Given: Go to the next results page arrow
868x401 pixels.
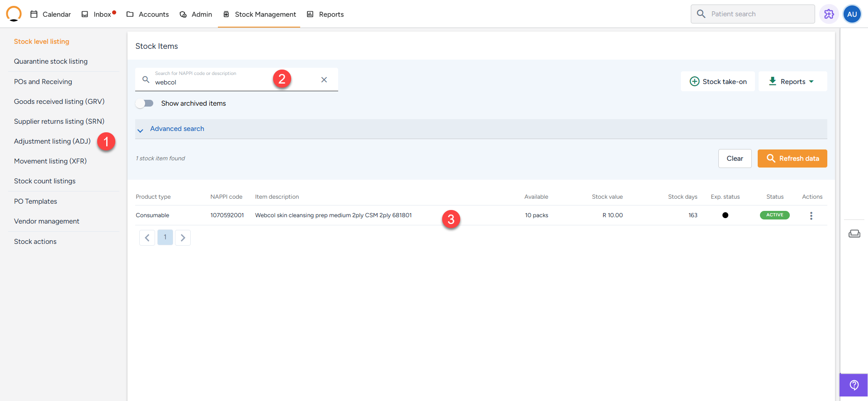Looking at the screenshot, I should point(183,238).
